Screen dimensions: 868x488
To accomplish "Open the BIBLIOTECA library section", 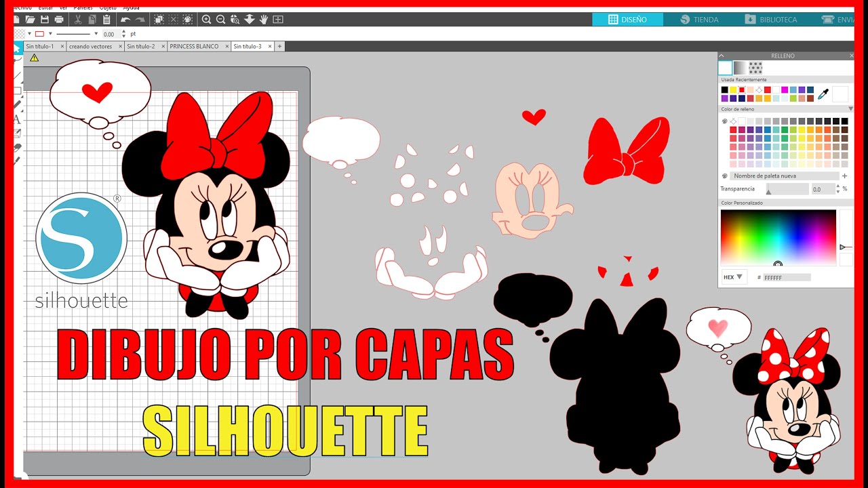I will 772,20.
